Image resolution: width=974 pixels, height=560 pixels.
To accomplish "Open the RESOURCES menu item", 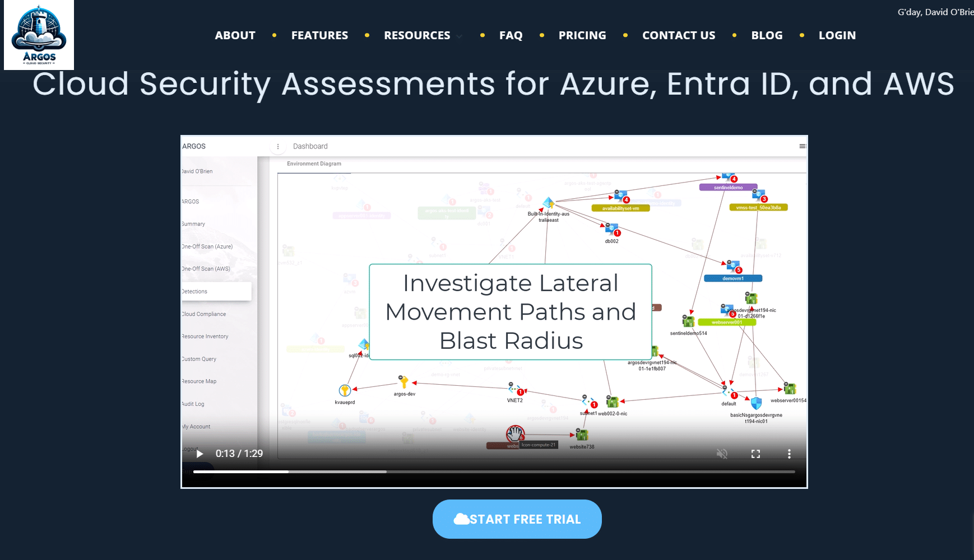I will 417,35.
